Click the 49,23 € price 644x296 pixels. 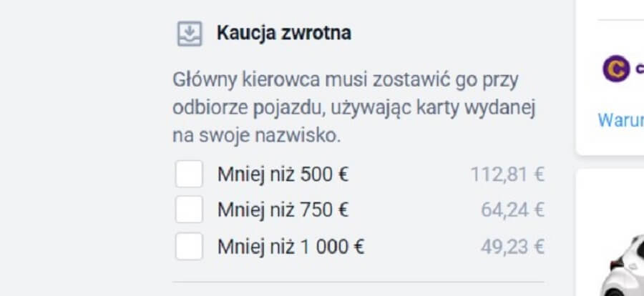pyautogui.click(x=512, y=247)
